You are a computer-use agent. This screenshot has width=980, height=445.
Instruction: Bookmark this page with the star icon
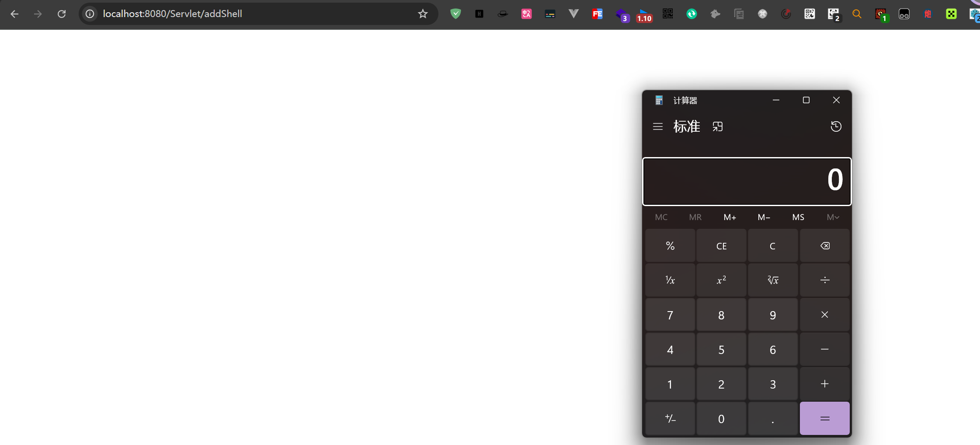[x=423, y=14]
